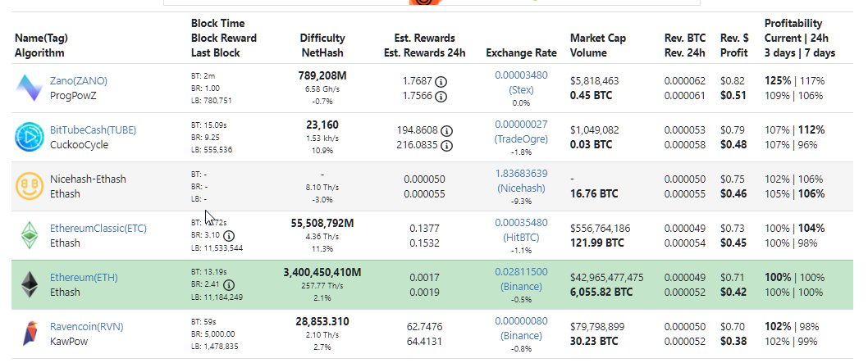Click Ravencoin difficulty 28,853.310
Screen dimensions: 868x363
322,321
